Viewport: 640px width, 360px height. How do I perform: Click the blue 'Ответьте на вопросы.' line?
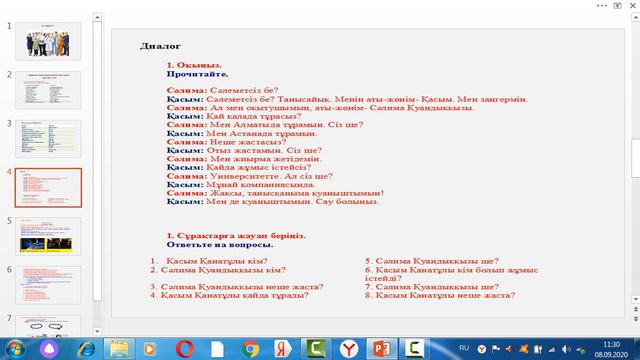(220, 245)
